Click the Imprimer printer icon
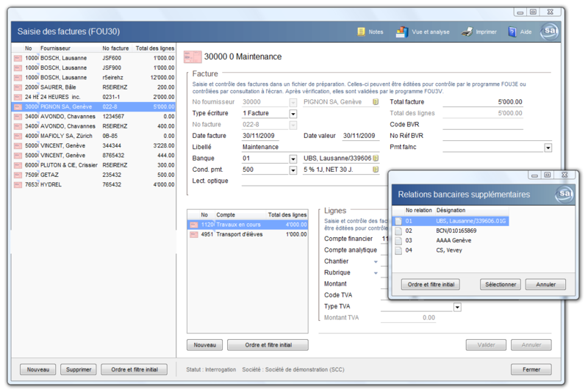Screen dimensions: 588x392 pos(466,32)
